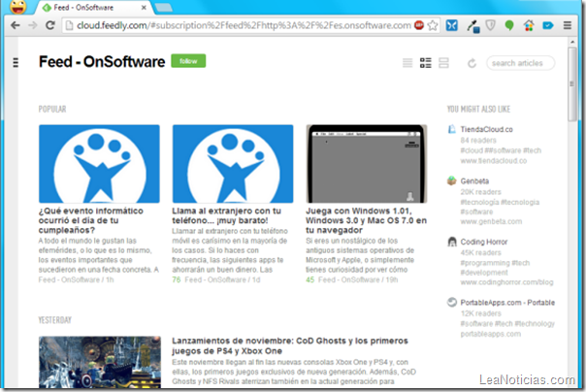Click the PortableApps.com feed icon
Image resolution: width=586 pixels, height=392 pixels.
pos(452,302)
